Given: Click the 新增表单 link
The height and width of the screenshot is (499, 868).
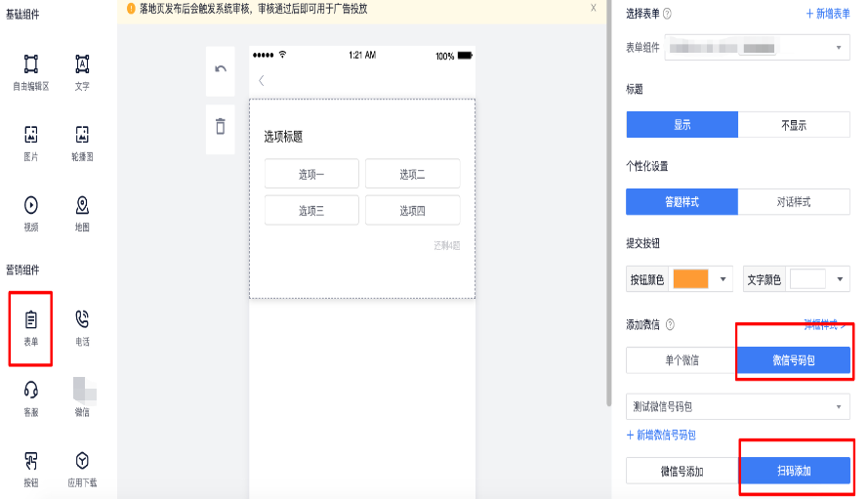Looking at the screenshot, I should pos(828,14).
